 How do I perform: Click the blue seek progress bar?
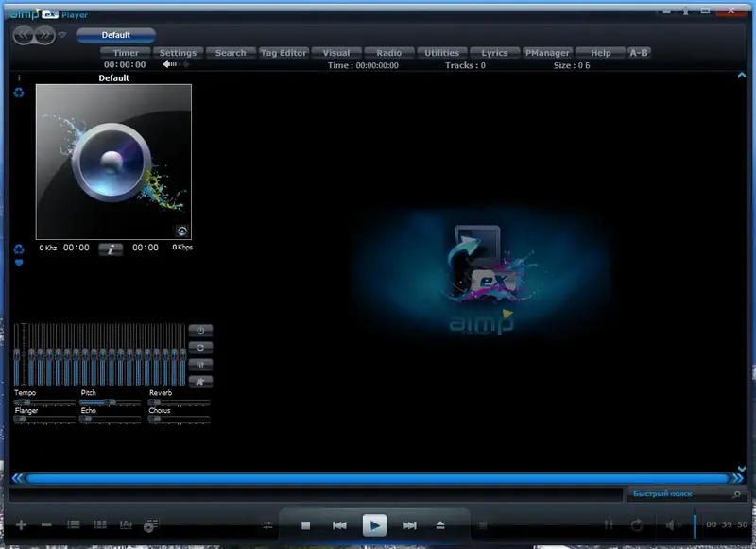coord(377,478)
